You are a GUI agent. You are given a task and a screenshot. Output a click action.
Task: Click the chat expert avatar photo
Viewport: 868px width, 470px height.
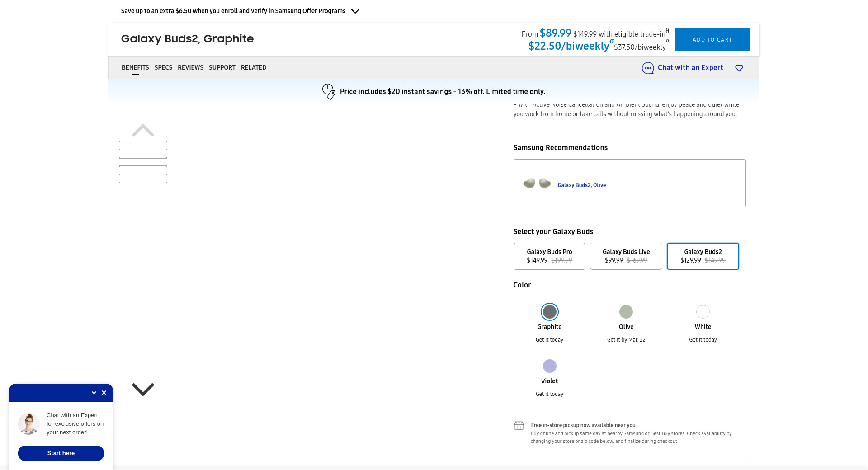pyautogui.click(x=29, y=424)
